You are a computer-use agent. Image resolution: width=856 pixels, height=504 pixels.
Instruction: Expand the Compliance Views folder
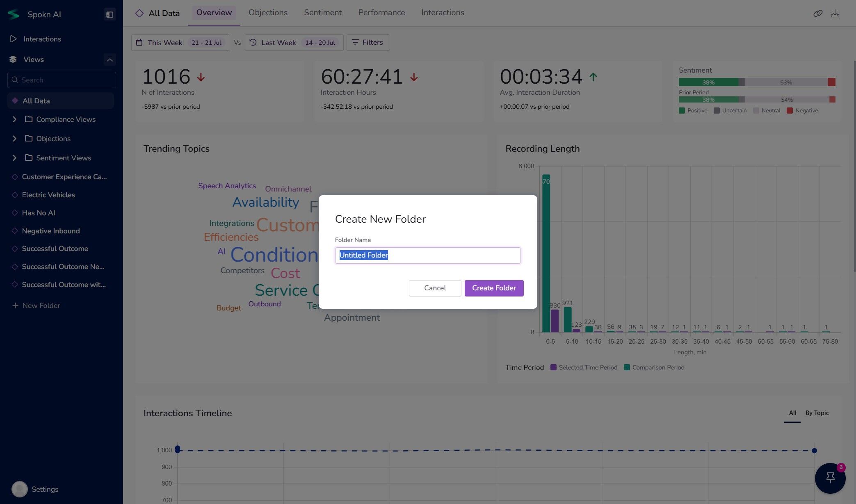coord(14,119)
